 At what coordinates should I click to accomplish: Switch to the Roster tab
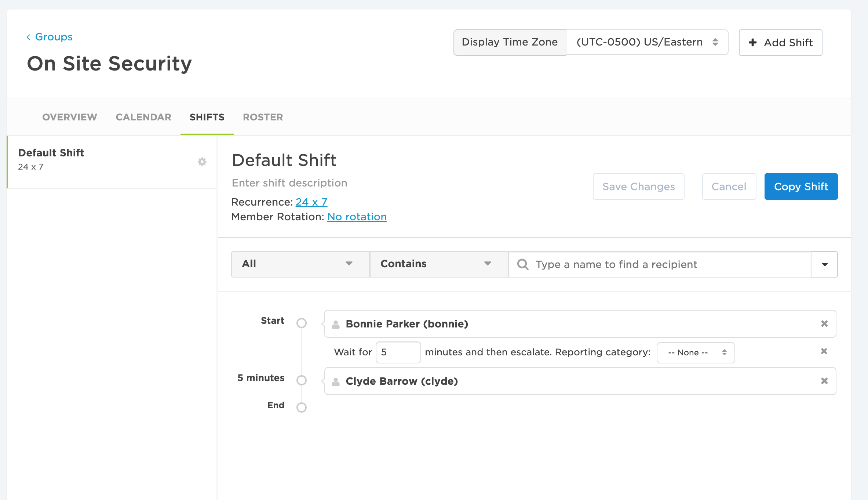coord(263,117)
